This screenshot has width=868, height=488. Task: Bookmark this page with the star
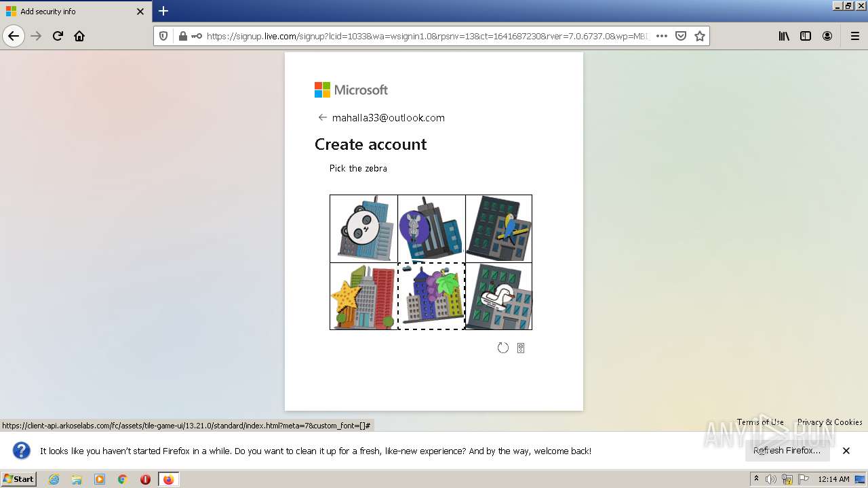point(700,36)
